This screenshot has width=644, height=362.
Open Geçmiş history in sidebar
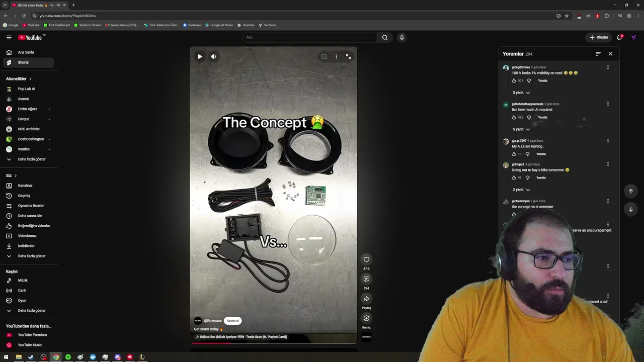(29, 196)
